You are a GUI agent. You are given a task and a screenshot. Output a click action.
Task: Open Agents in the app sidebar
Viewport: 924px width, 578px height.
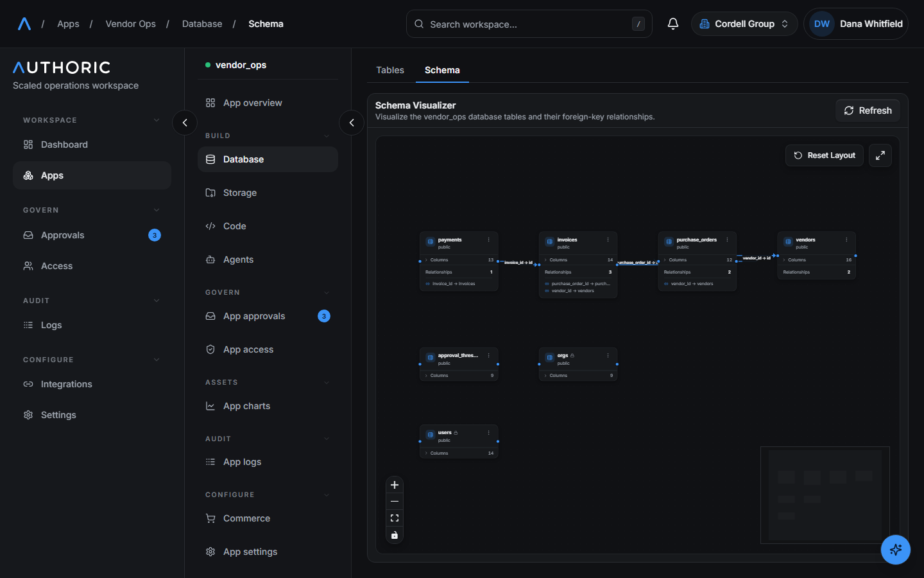coord(268,259)
